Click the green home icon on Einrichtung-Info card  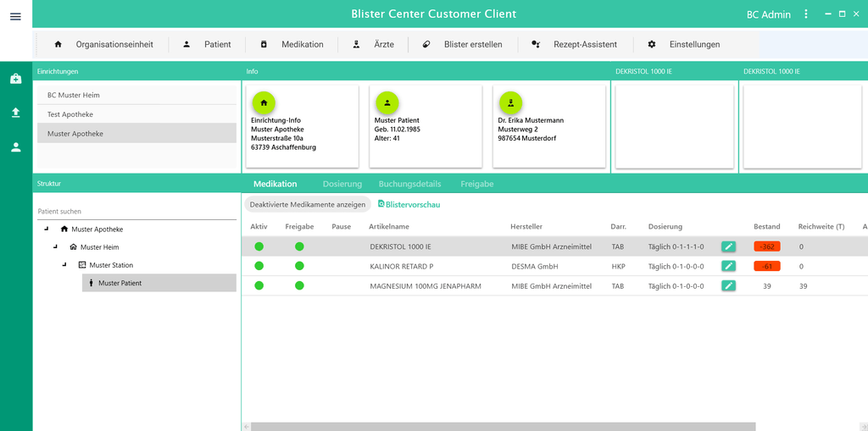(264, 102)
